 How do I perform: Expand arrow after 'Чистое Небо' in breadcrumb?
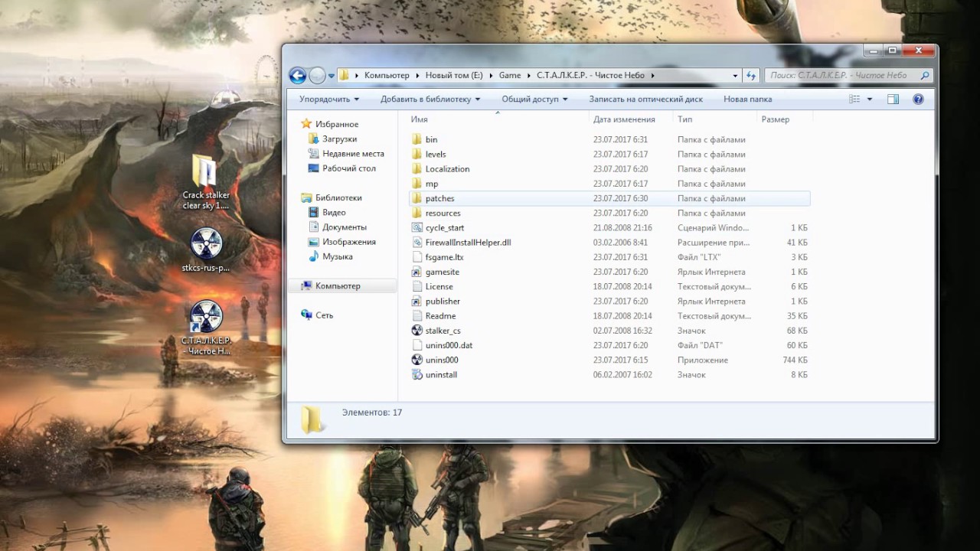pos(652,76)
